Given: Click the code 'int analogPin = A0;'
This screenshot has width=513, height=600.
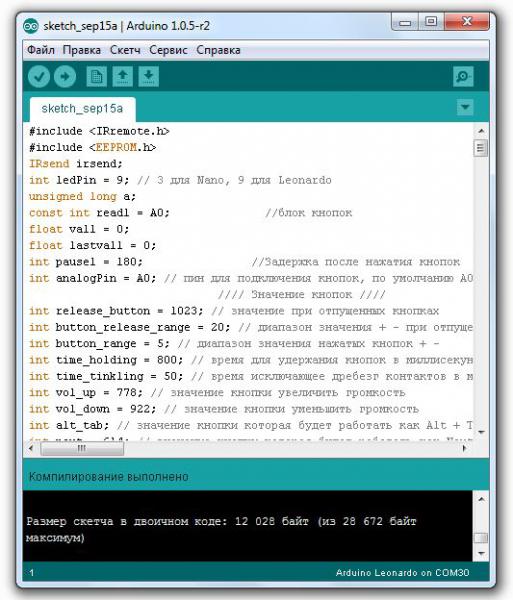Looking at the screenshot, I should click(93, 279).
